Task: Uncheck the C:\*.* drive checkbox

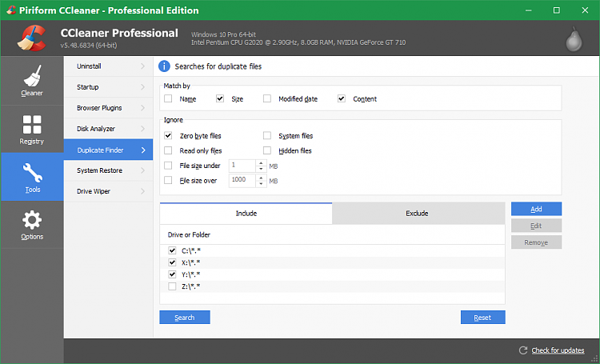Action: [x=172, y=250]
